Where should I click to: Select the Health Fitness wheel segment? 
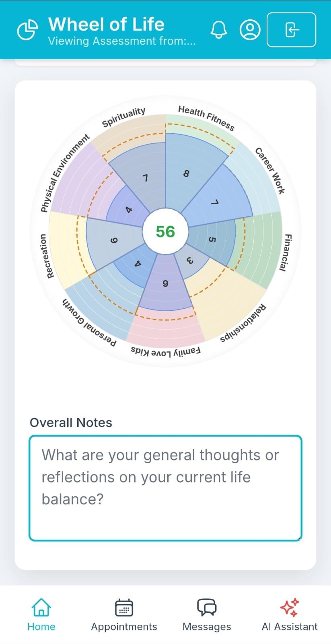(186, 173)
